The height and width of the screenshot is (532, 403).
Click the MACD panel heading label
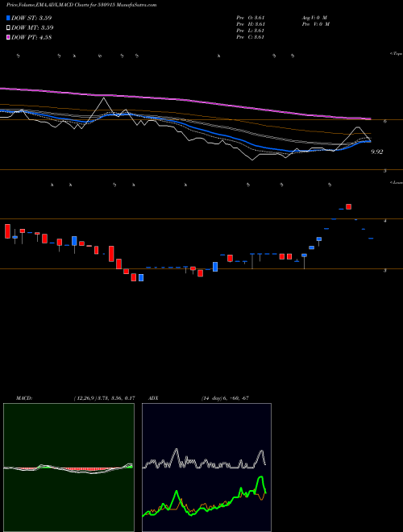click(x=23, y=398)
